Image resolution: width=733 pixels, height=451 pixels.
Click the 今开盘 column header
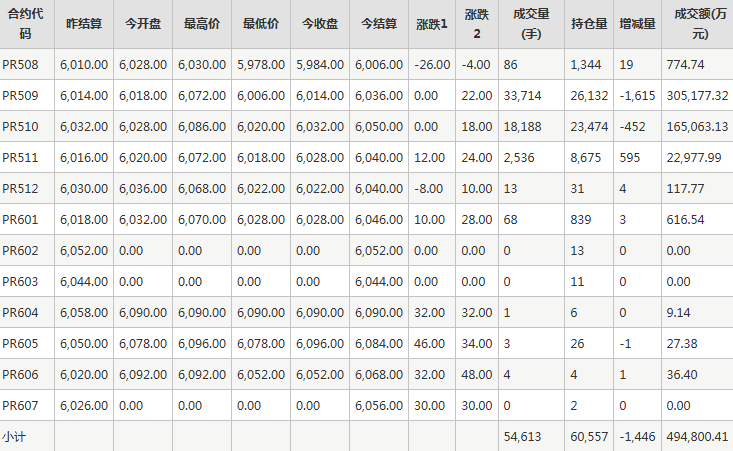[143, 23]
